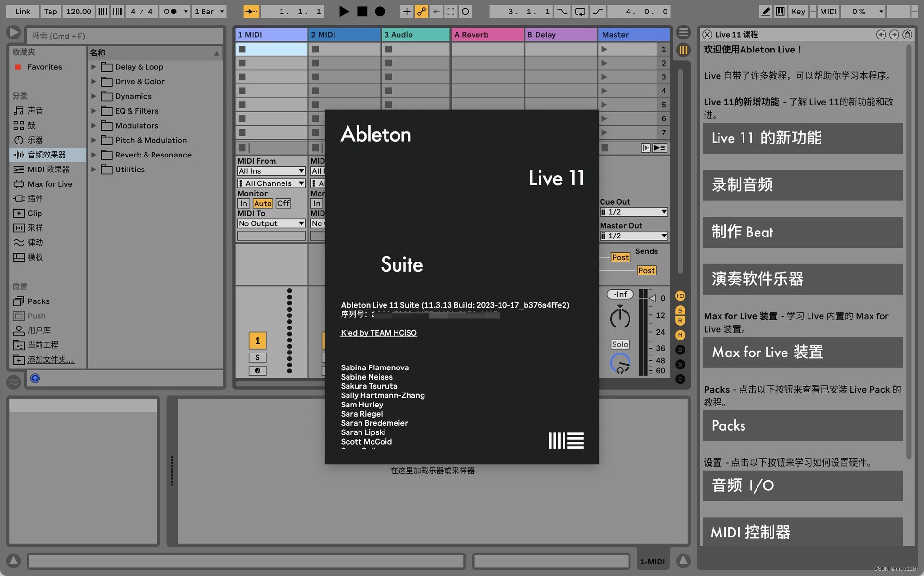Select Monitor Off on track 1 MIDI
This screenshot has height=576, width=924.
(283, 203)
